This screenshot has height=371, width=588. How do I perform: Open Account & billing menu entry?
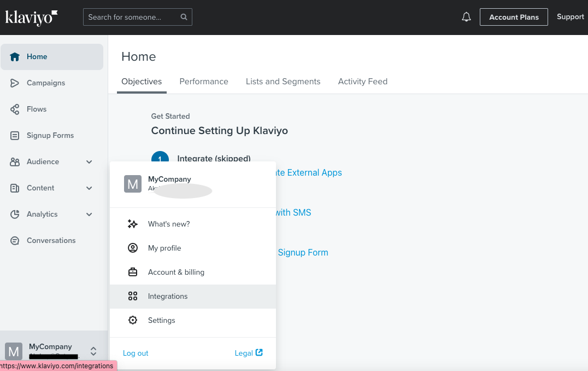(193, 272)
